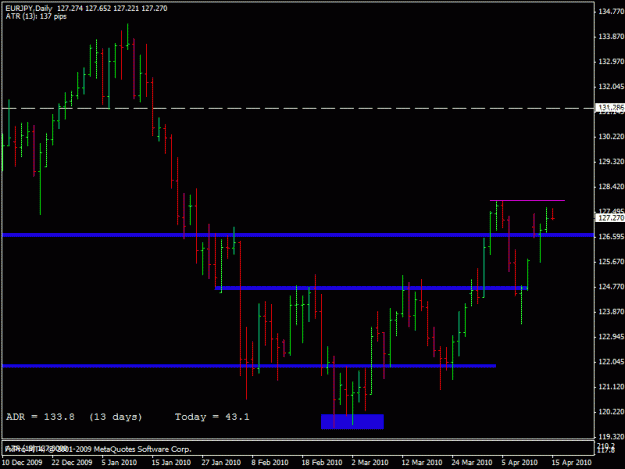Click the 8 Feb 2010 date label
This screenshot has width=625, height=469.
pos(270,463)
